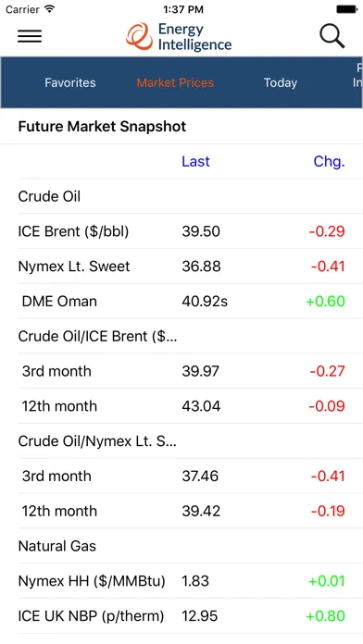Expand Crude Oil/ICE Brent section header
Image resolution: width=363 pixels, height=644 pixels.
(x=181, y=336)
